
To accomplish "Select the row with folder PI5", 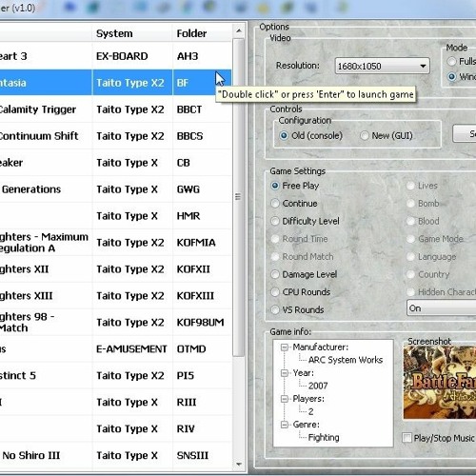I will [x=115, y=376].
